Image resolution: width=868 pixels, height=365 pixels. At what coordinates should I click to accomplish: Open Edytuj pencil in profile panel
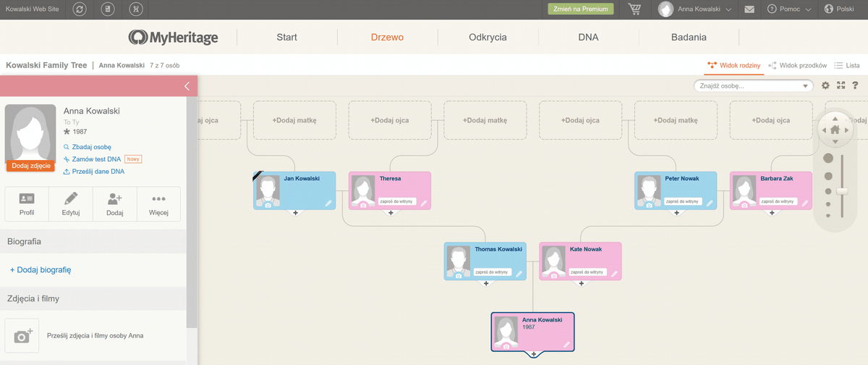tap(71, 204)
